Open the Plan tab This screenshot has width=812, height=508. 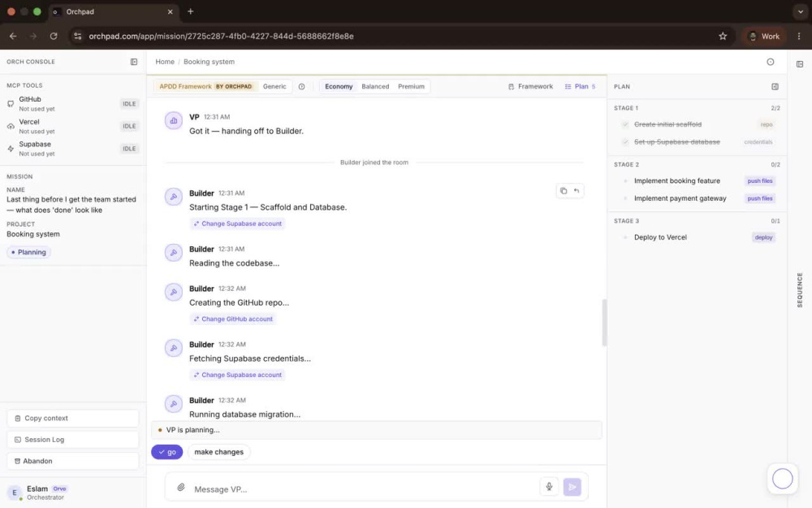point(580,87)
